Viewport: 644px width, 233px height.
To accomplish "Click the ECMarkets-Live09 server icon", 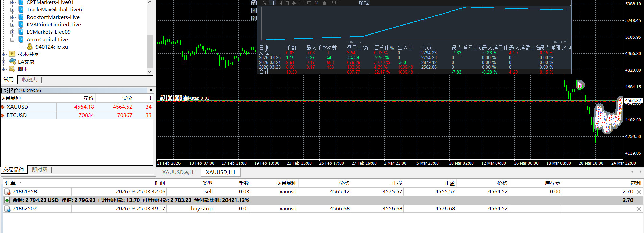I will pos(21,32).
